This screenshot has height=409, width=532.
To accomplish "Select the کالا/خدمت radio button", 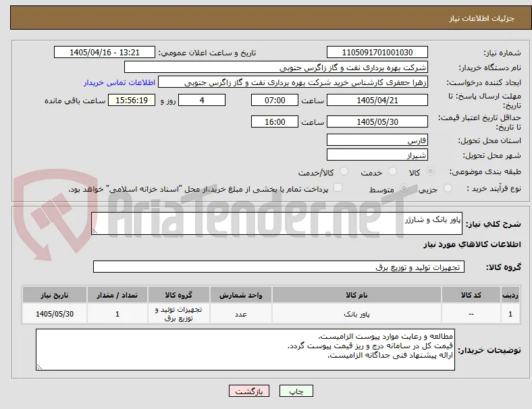I will [x=344, y=171].
